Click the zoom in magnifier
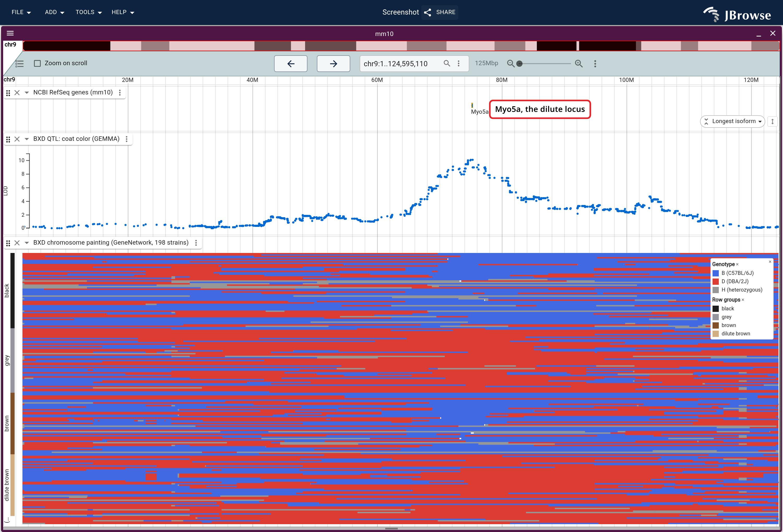This screenshot has width=783, height=532. click(x=578, y=63)
